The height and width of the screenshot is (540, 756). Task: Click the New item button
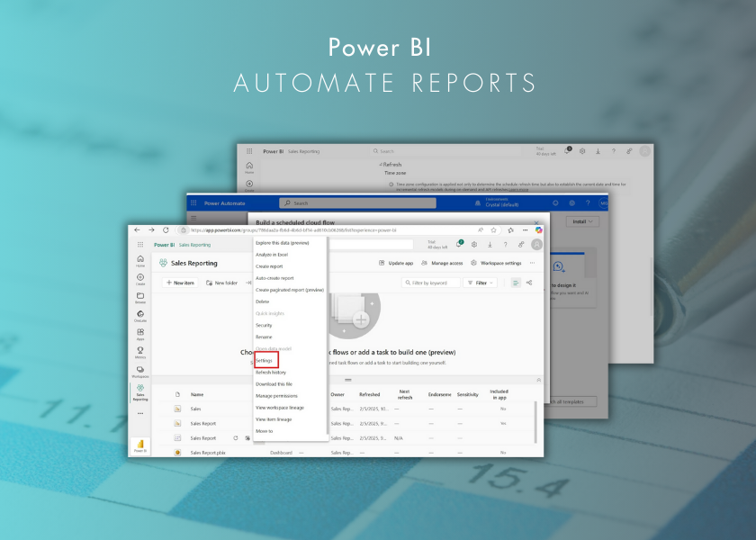180,283
